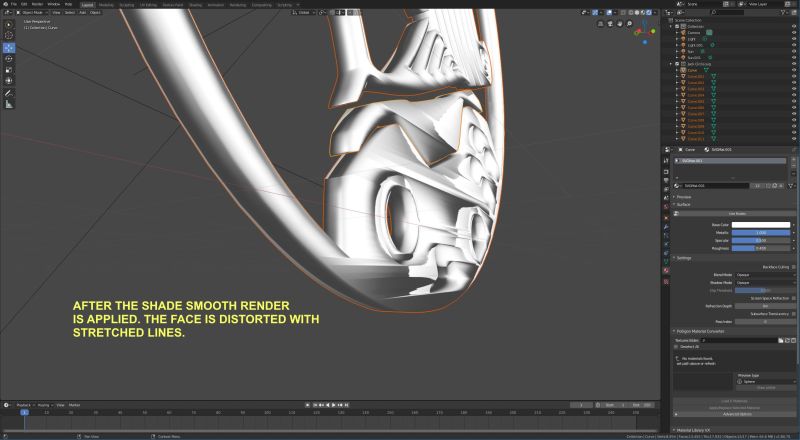
Task: Select the Annotate pencil tool
Action: (x=9, y=93)
